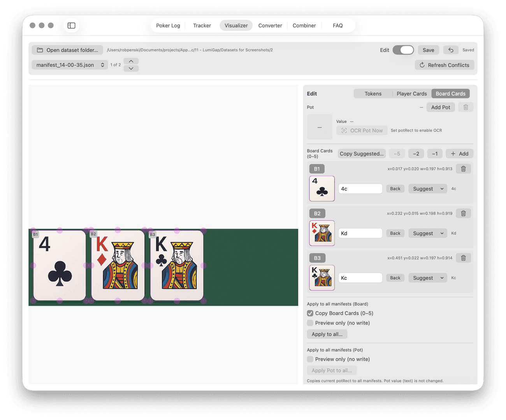Screen dimensions: 506x420
Task: Click the –2 board cards button
Action: (416, 154)
